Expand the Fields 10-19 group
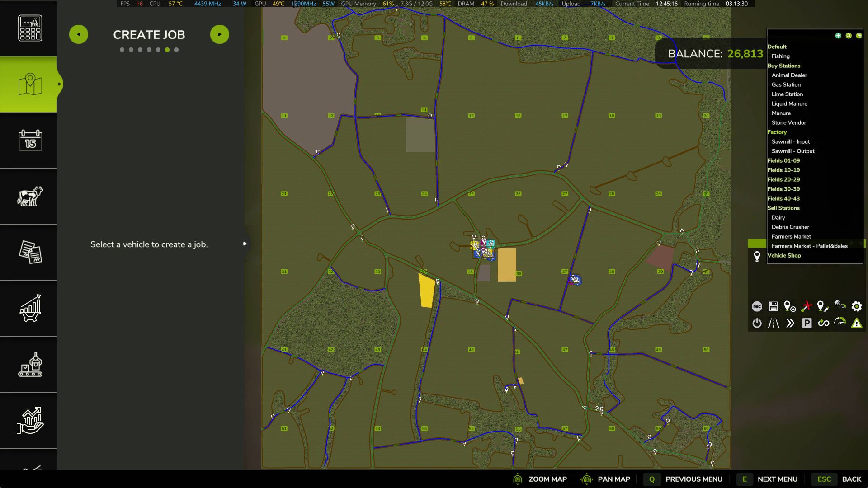 783,170
